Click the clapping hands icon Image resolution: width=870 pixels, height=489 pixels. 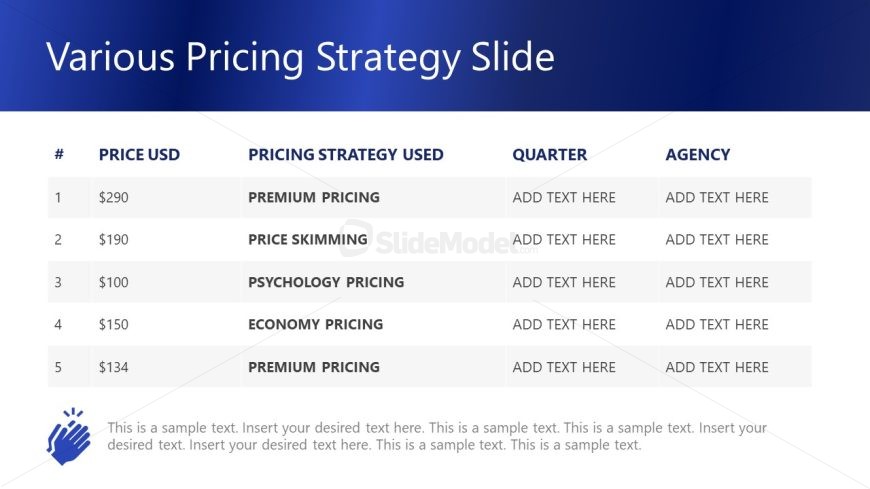tap(69, 436)
